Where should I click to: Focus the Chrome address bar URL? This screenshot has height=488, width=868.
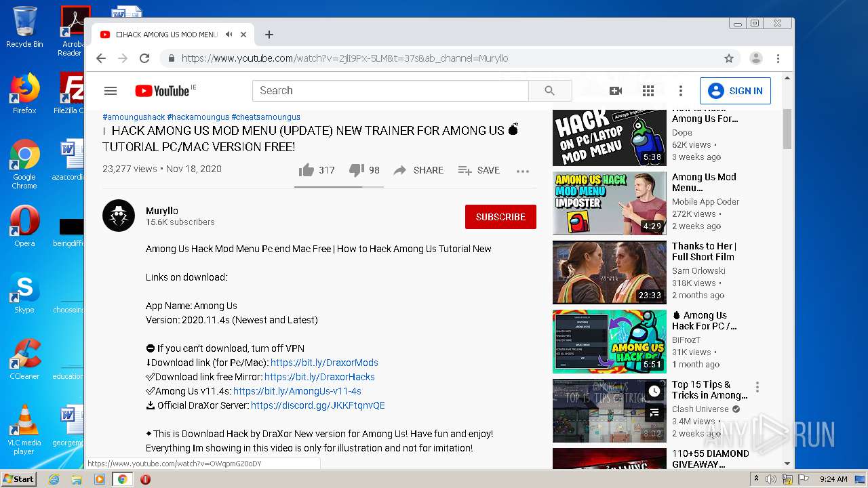pyautogui.click(x=344, y=58)
